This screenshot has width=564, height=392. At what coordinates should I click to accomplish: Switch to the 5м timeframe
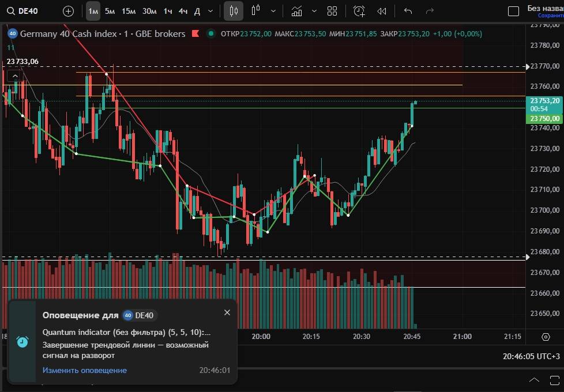(110, 11)
